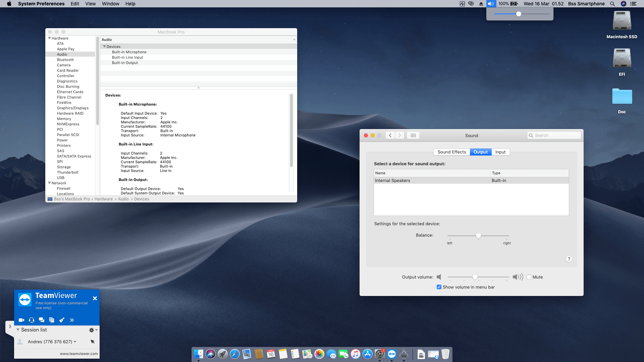Click Hardware in the path bar

[x=104, y=199]
